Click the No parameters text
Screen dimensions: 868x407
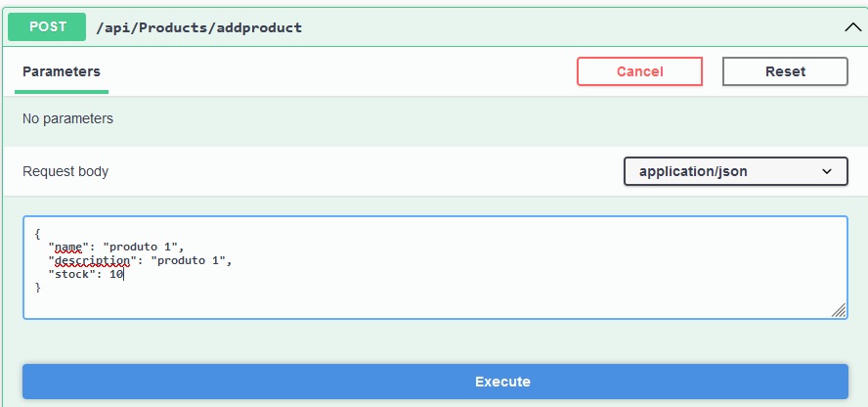[x=67, y=118]
